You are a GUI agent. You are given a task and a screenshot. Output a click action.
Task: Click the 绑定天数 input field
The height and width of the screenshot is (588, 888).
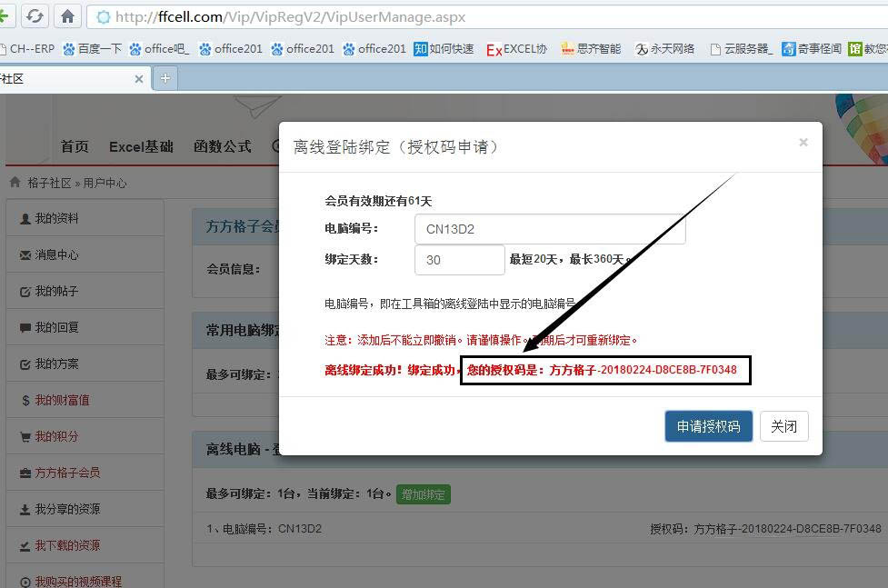[459, 259]
